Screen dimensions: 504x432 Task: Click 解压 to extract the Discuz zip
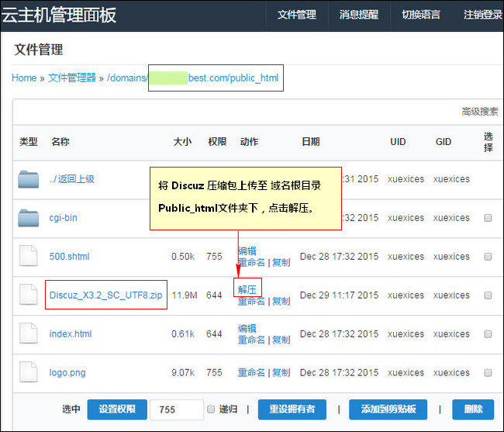[x=247, y=289]
